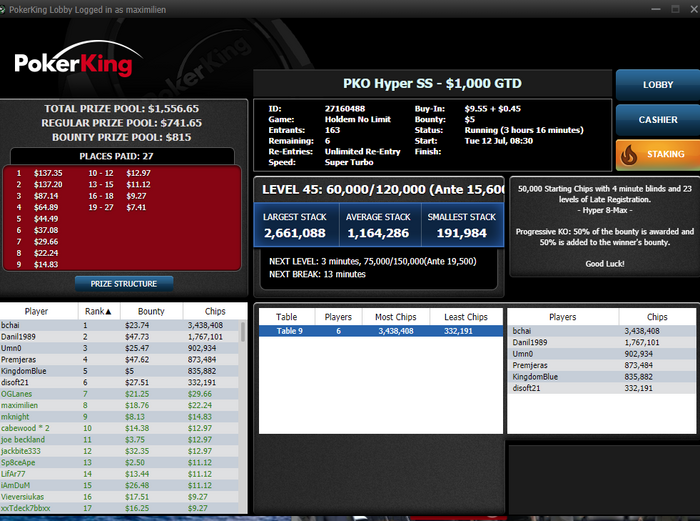700x521 pixels.
Task: Select disoft21 ranked 6 in player list
Action: [120, 383]
